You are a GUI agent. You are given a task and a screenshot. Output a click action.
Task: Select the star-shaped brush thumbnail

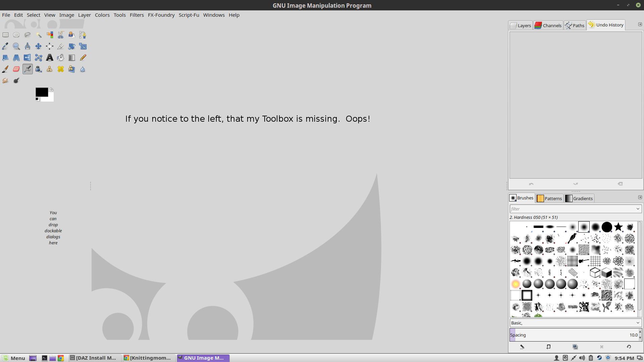pyautogui.click(x=618, y=227)
